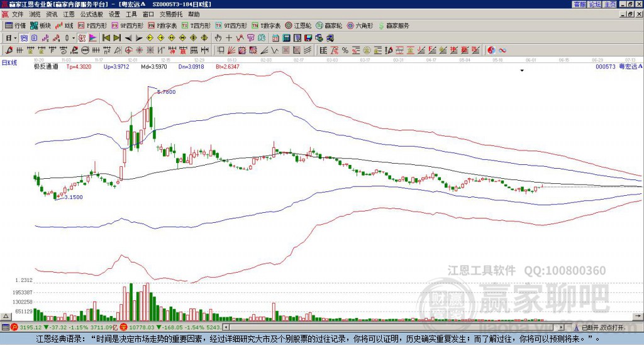Click the colored flag icon in toolbar
This screenshot has height=345, width=644.
93,38
